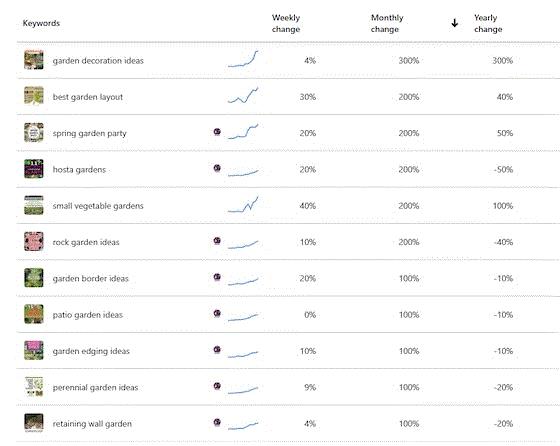Click the seasonal icon beside spring garden party
The width and height of the screenshot is (560, 446).
[x=217, y=132]
